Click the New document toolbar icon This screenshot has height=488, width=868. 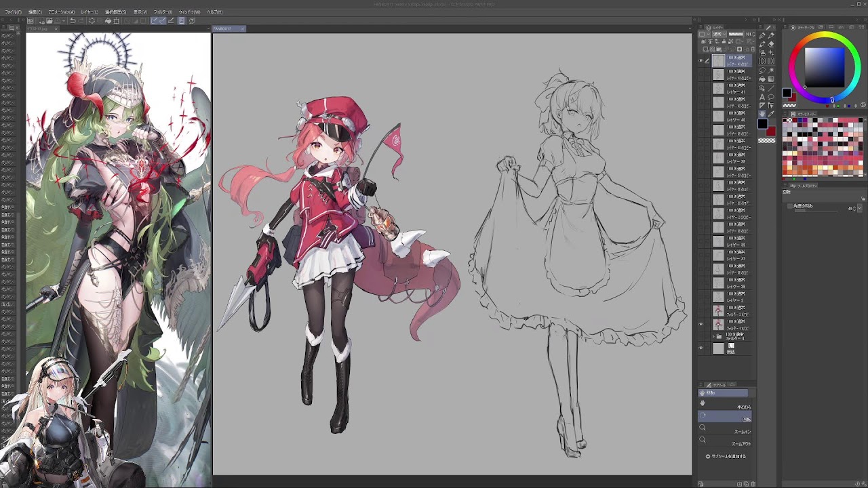41,20
